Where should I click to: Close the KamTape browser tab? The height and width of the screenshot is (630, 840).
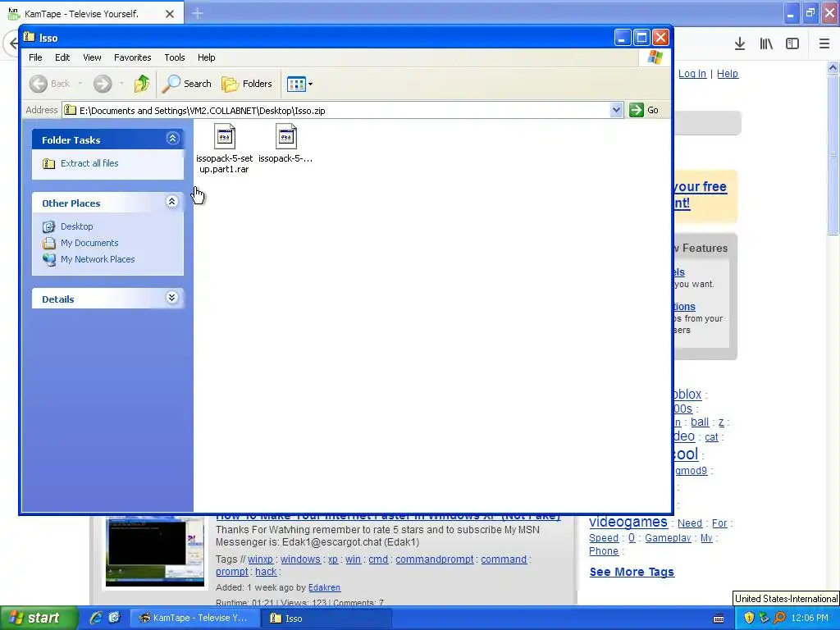coord(170,14)
